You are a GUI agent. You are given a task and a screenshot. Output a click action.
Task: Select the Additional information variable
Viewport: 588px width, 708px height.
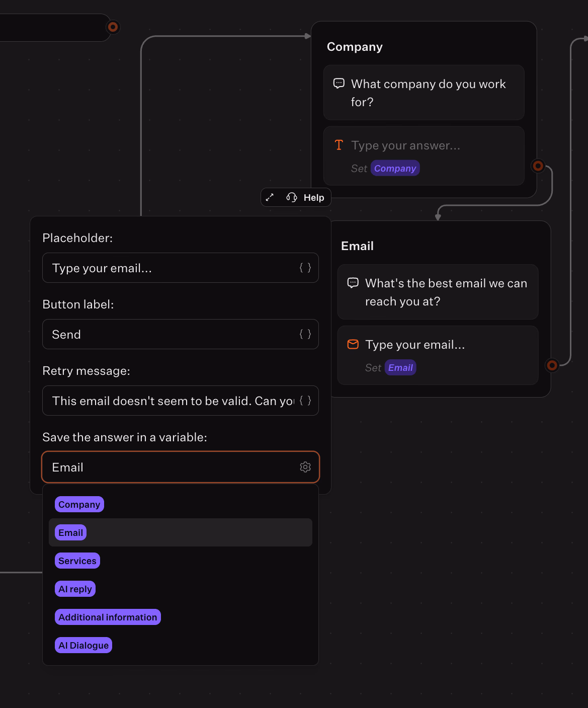click(108, 617)
